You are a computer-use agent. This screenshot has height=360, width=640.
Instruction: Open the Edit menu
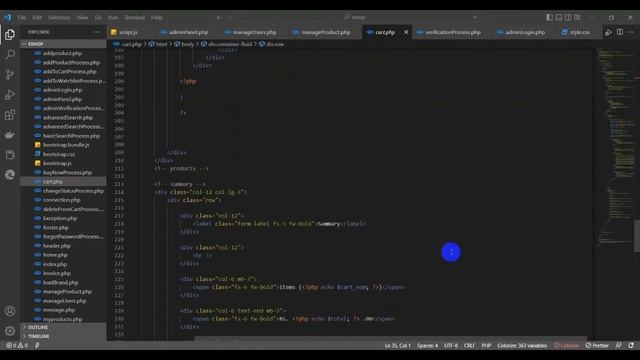37,18
